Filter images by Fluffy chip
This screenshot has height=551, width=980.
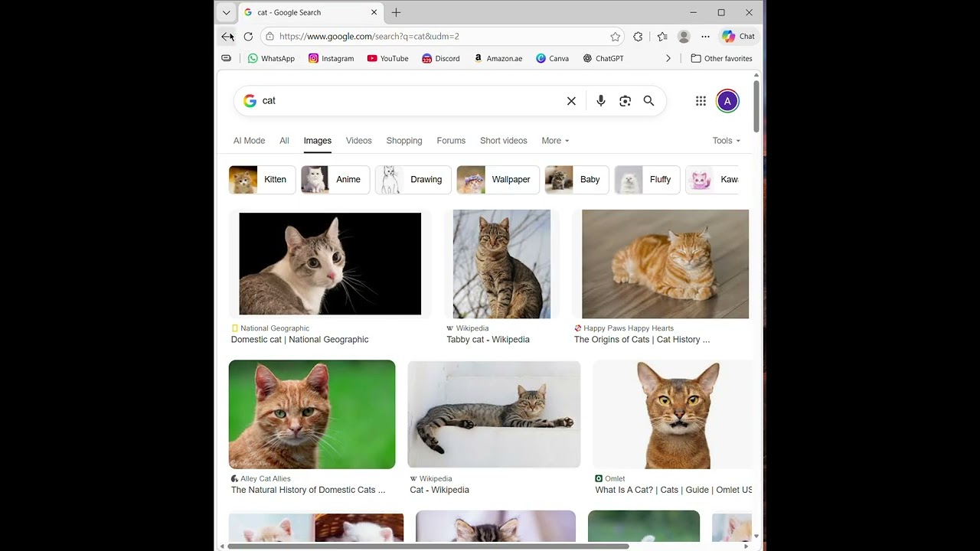click(648, 180)
